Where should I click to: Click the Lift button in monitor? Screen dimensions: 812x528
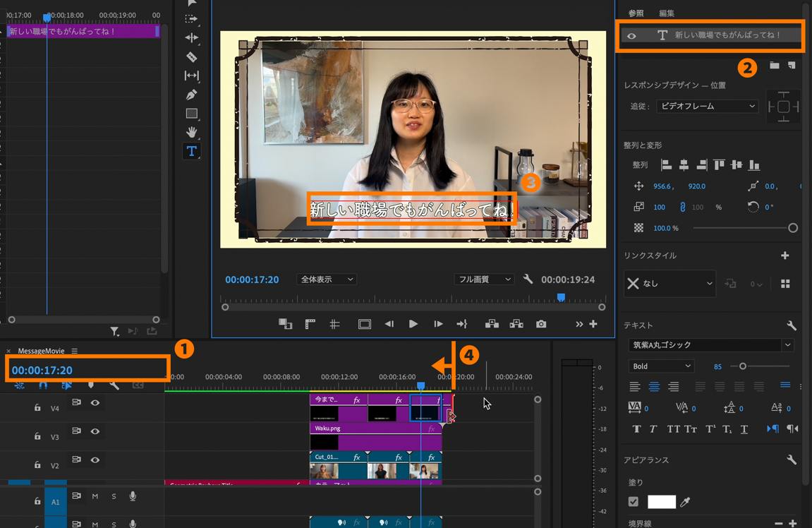(492, 324)
